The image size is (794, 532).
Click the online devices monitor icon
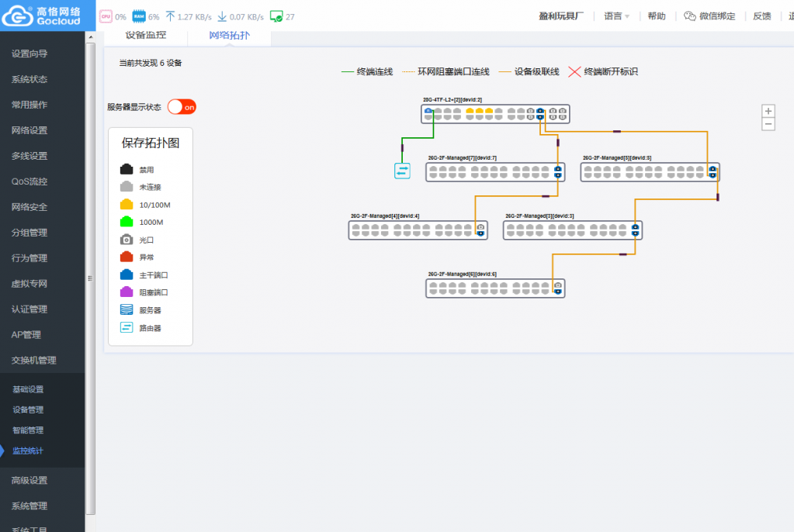tap(276, 16)
